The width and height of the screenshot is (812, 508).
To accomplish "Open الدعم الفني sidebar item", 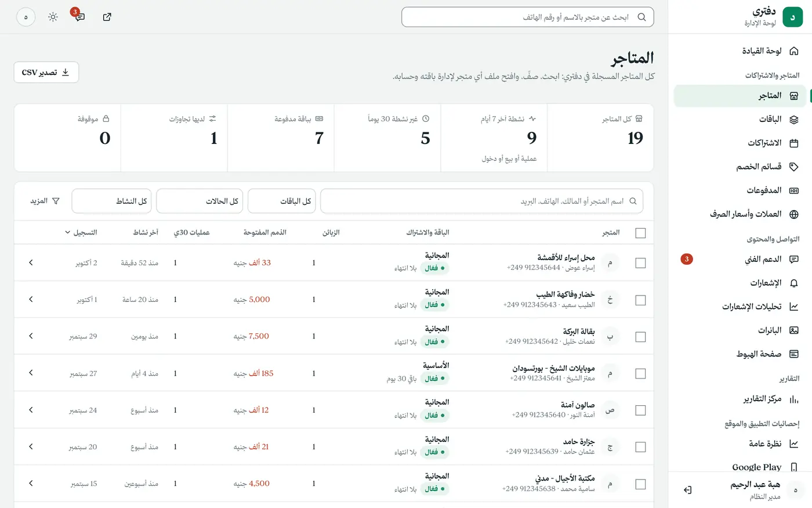I will click(x=740, y=260).
